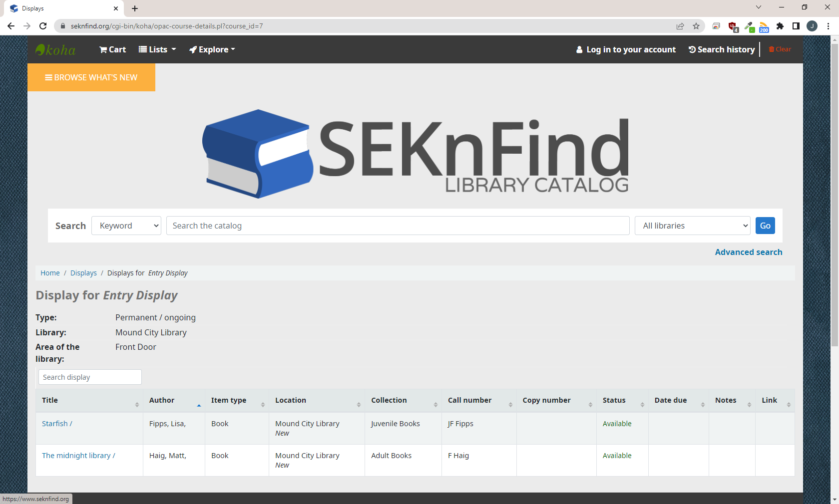The image size is (839, 504).
Task: Click the extension icon with 200 badge
Action: 764,26
